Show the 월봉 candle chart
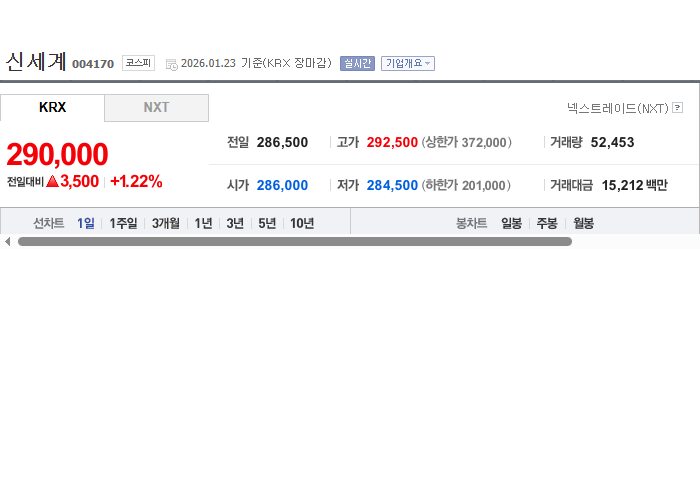 583,223
